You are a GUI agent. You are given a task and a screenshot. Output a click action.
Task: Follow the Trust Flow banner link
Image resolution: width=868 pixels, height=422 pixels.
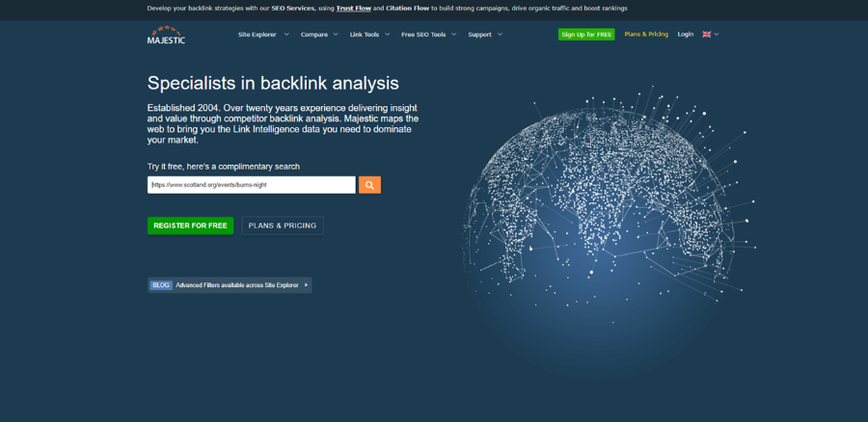353,8
